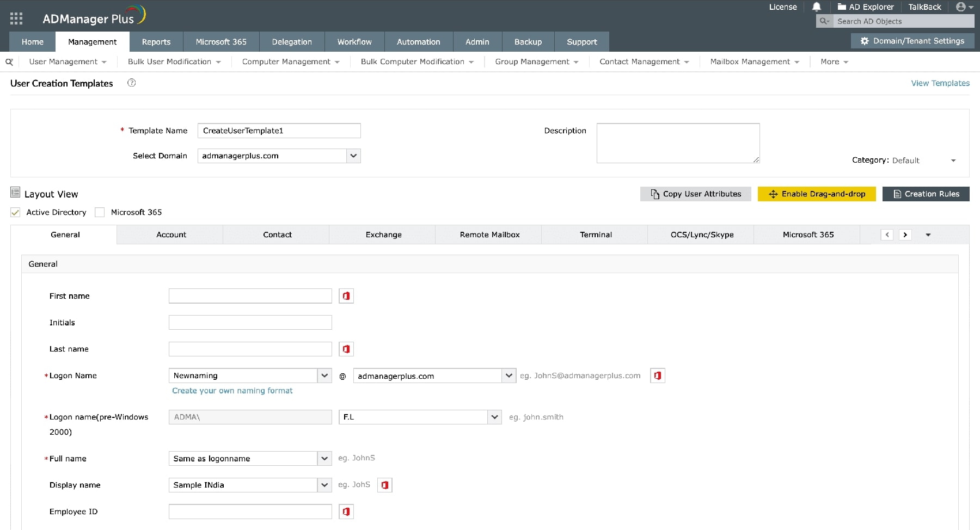Click the search filter icon in Search AD Objects

(x=824, y=21)
